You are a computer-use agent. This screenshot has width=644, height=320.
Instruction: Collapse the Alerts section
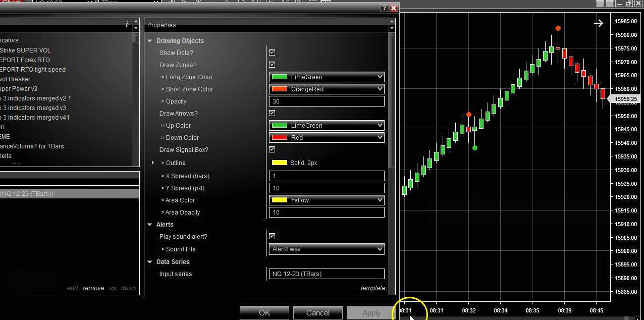click(150, 225)
